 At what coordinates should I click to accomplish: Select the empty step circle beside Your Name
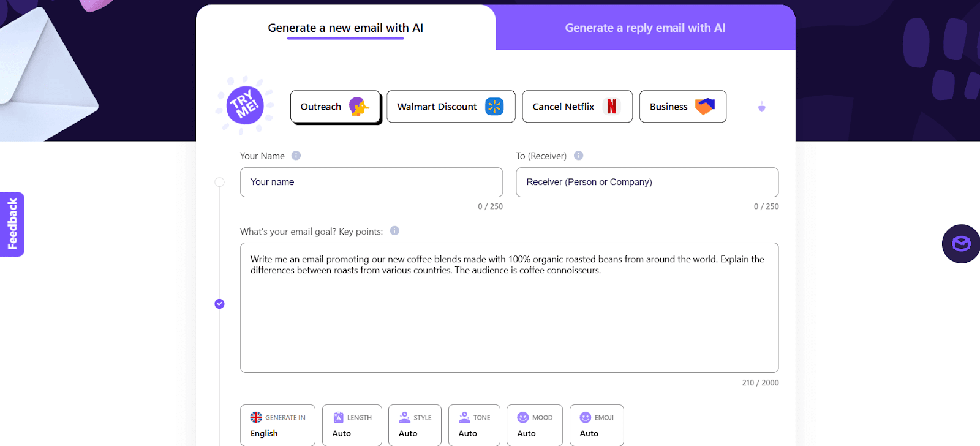219,181
